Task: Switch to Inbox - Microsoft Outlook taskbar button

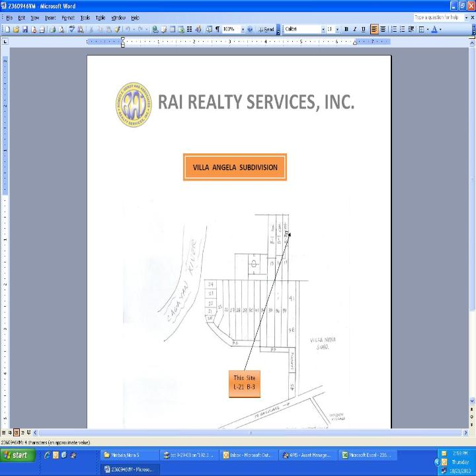Action: [x=249, y=455]
